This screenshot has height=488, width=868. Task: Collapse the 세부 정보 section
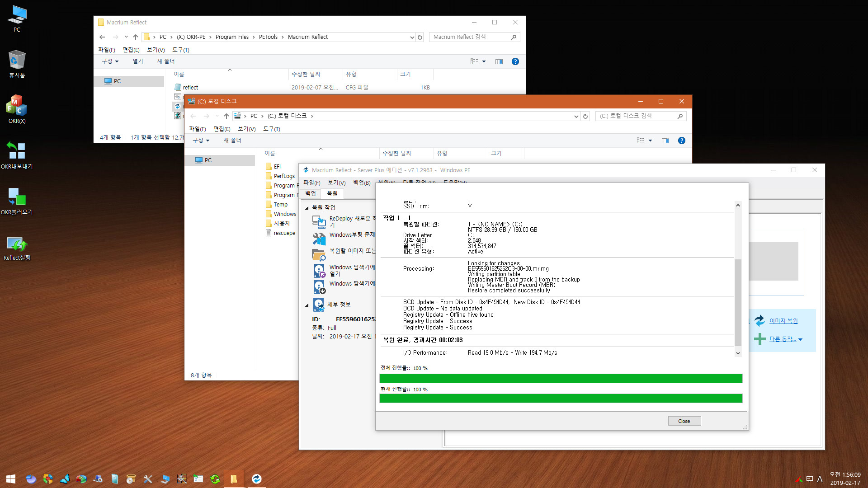(307, 305)
